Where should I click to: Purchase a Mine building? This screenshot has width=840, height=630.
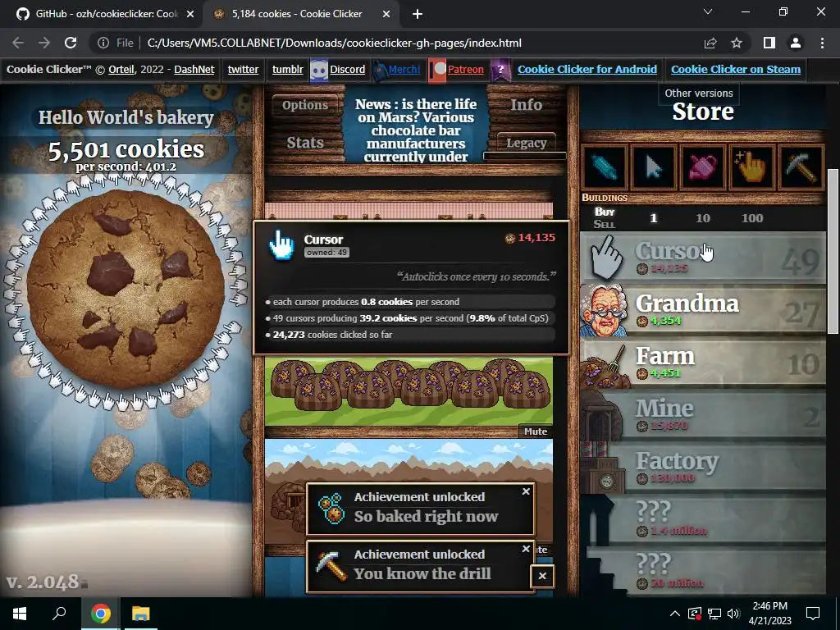pyautogui.click(x=703, y=415)
